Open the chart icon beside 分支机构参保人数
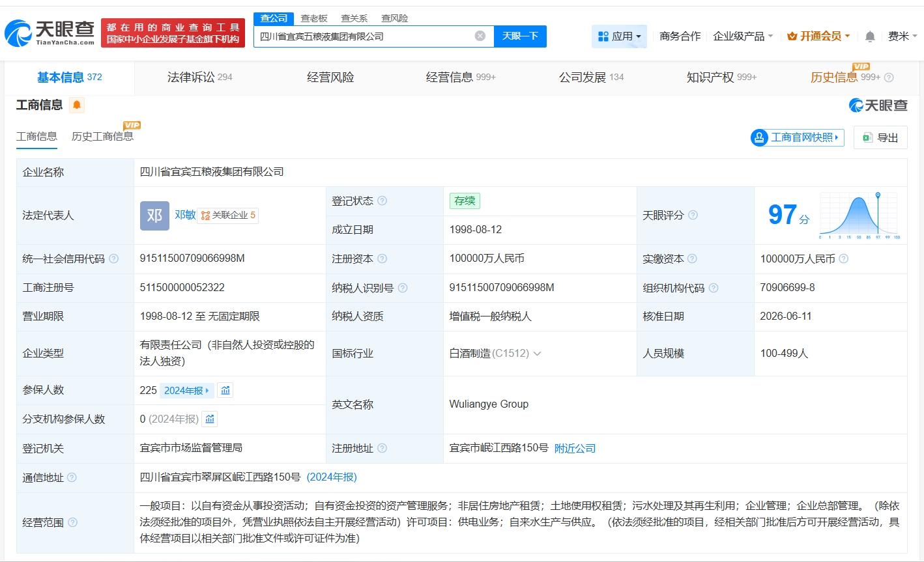924x562 pixels. pos(210,419)
